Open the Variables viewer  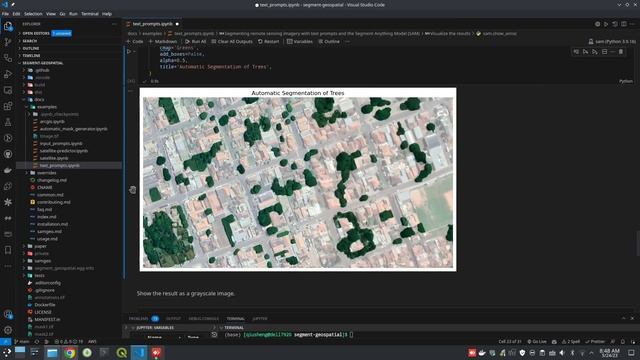[x=300, y=41]
